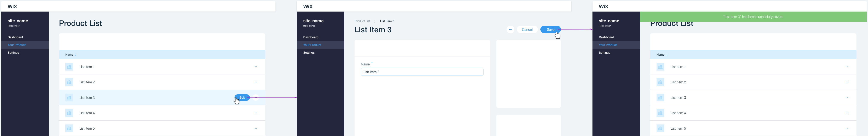
Task: Open Settings in the edit page sidebar
Action: 309,53
